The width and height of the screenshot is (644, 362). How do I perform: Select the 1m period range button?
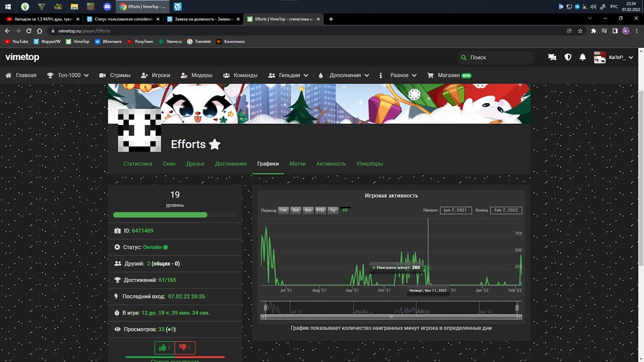(x=284, y=211)
